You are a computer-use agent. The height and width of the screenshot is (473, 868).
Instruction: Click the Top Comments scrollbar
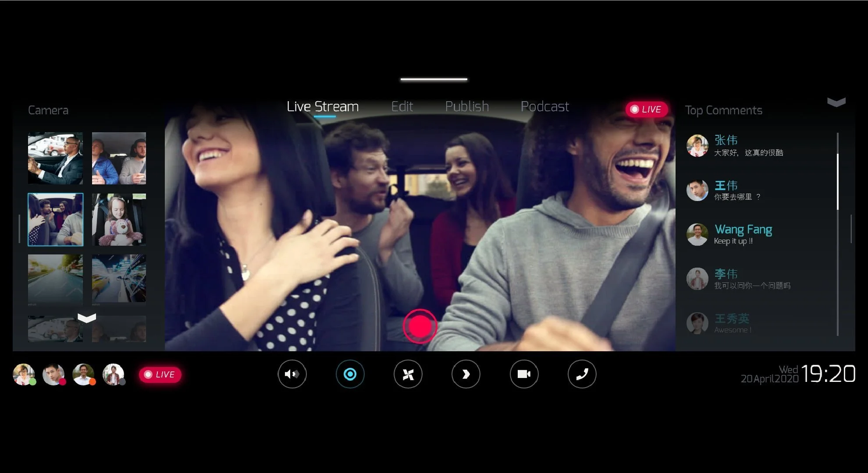coord(837,182)
